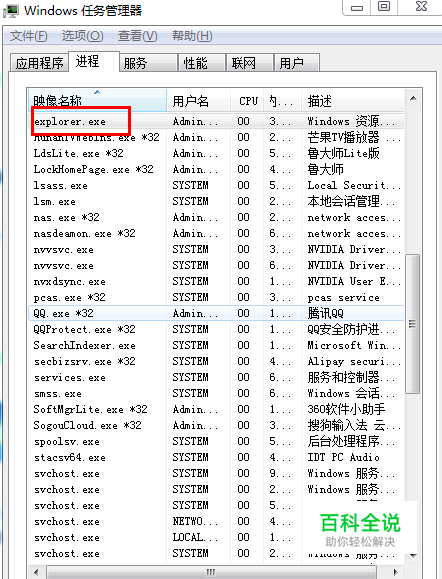Click the Alipay securi... description cell
Viewport: 442px width, 579px height.
coord(354,361)
